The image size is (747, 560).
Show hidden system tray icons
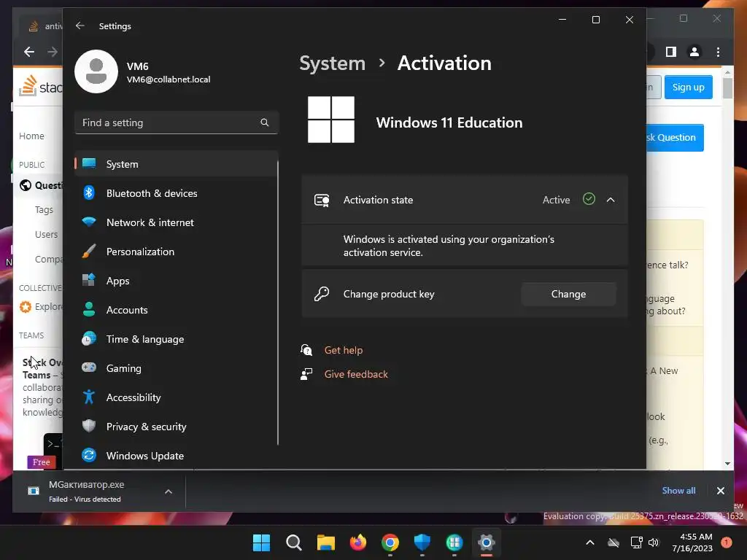pos(589,542)
